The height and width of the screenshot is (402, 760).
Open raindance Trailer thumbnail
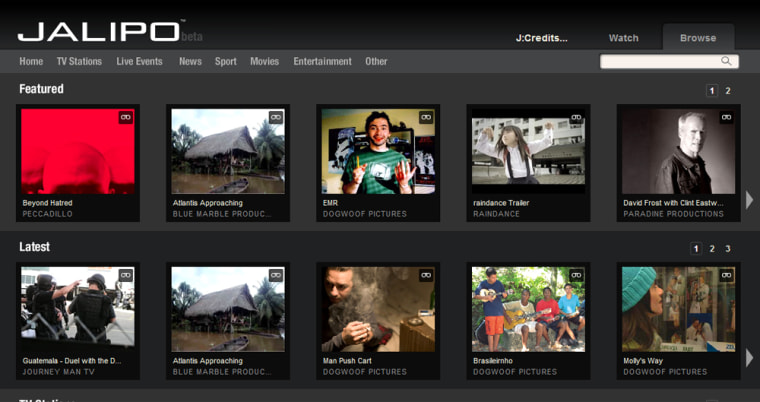point(529,151)
